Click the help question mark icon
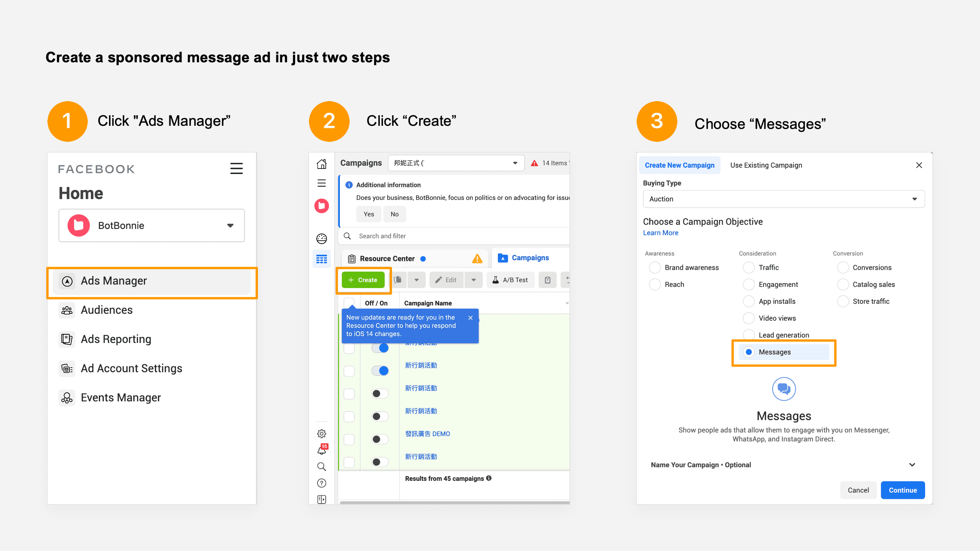This screenshot has height=551, width=980. [x=321, y=483]
